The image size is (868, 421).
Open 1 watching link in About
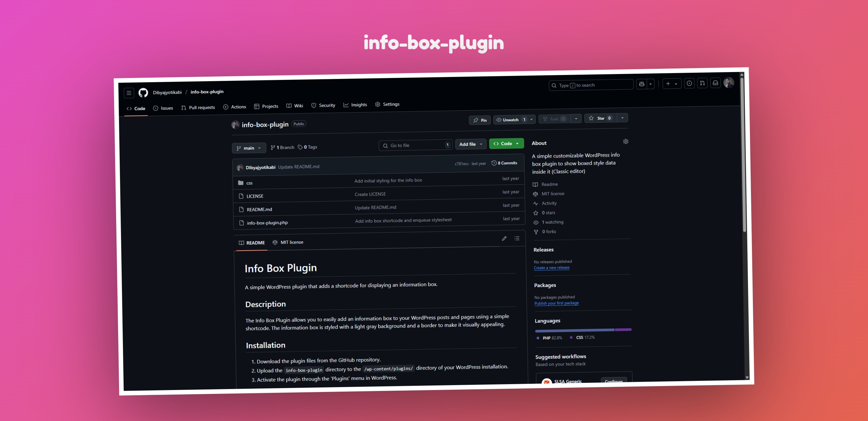548,222
